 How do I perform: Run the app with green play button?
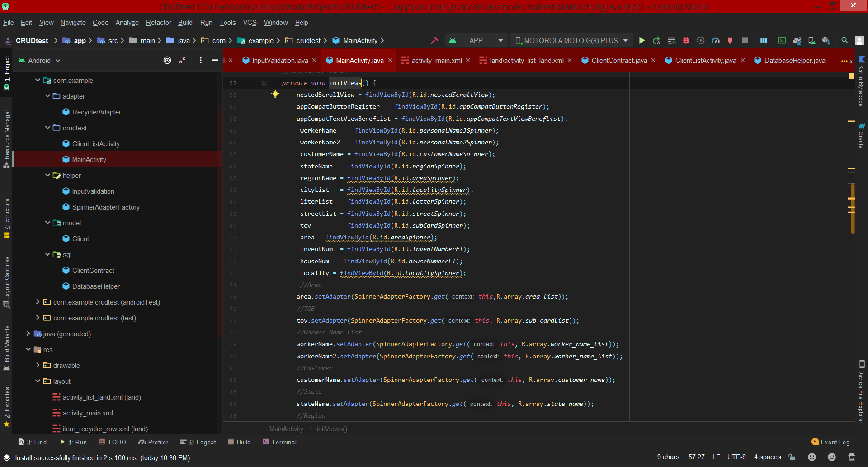[642, 40]
